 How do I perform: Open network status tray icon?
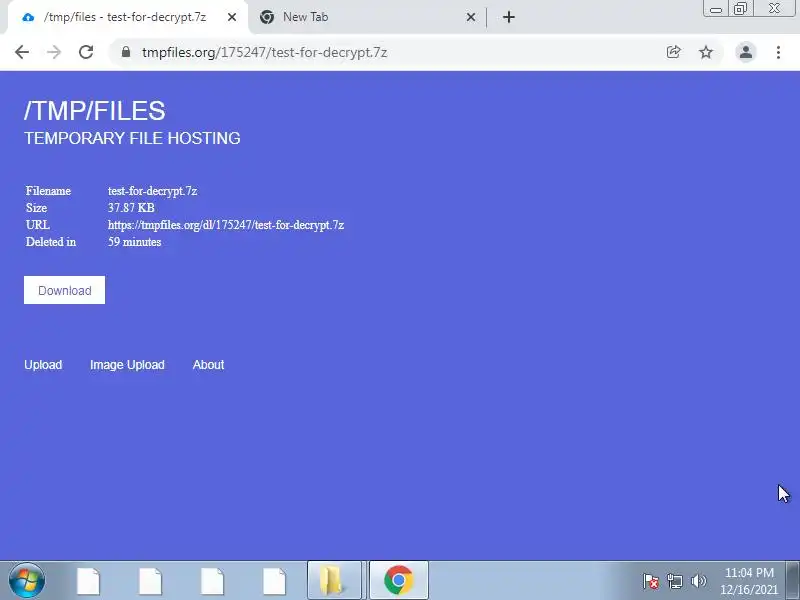pos(675,581)
